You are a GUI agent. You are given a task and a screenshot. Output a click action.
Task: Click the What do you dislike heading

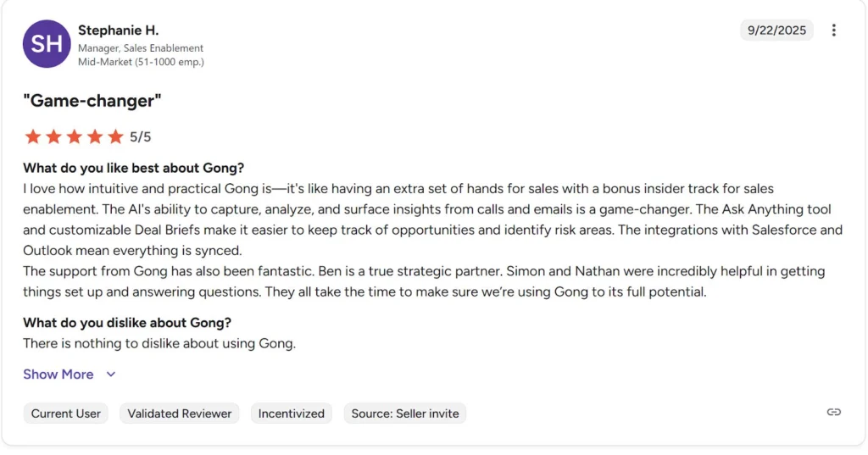coord(127,323)
